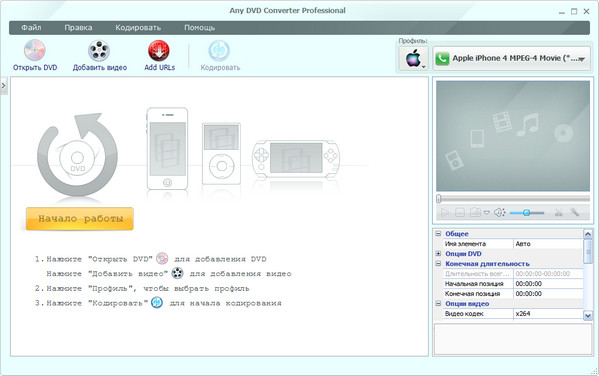Open the Apple iPhone 4 MPEG-4 profile dropdown
Viewport: 599px width, 376px height.
point(512,58)
